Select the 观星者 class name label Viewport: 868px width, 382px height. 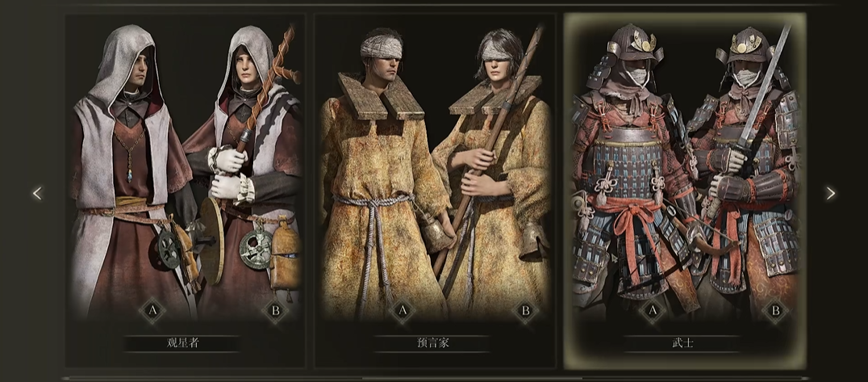pos(182,342)
